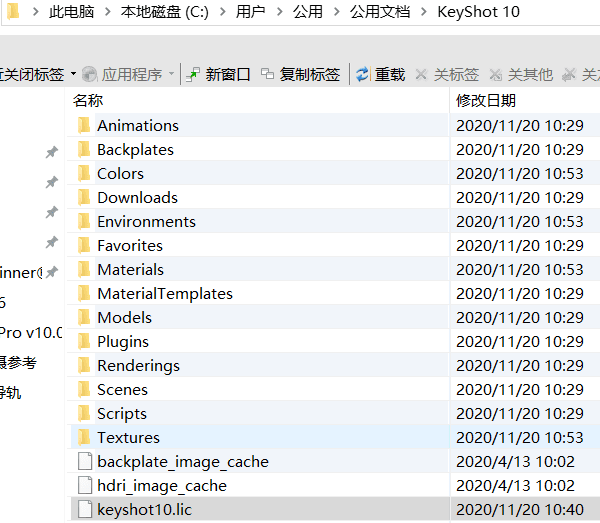The width and height of the screenshot is (600, 523).
Task: Click the 关标签 close tab button
Action: pyautogui.click(x=447, y=75)
